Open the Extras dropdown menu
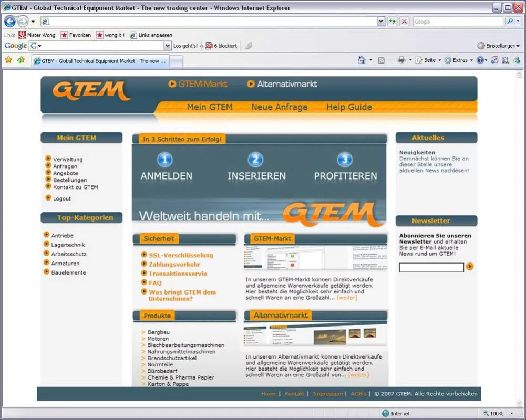The height and width of the screenshot is (420, 526). click(458, 60)
